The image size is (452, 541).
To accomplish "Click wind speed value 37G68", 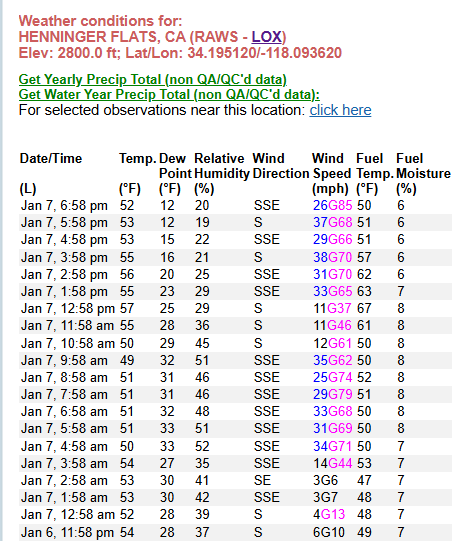I will pos(333,223).
